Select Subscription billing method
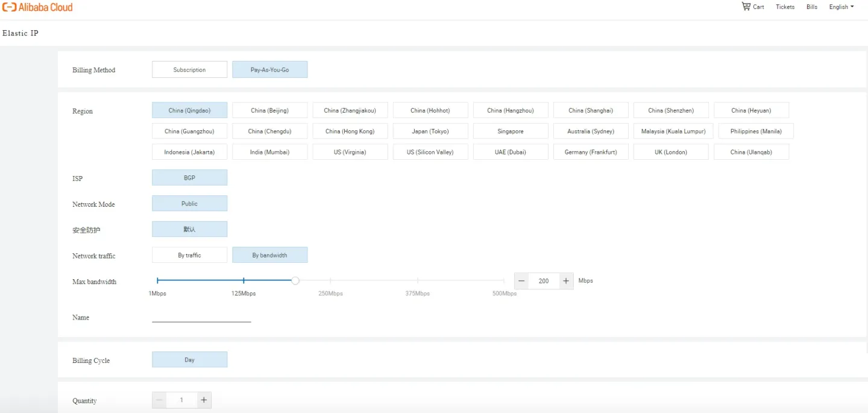 click(189, 69)
